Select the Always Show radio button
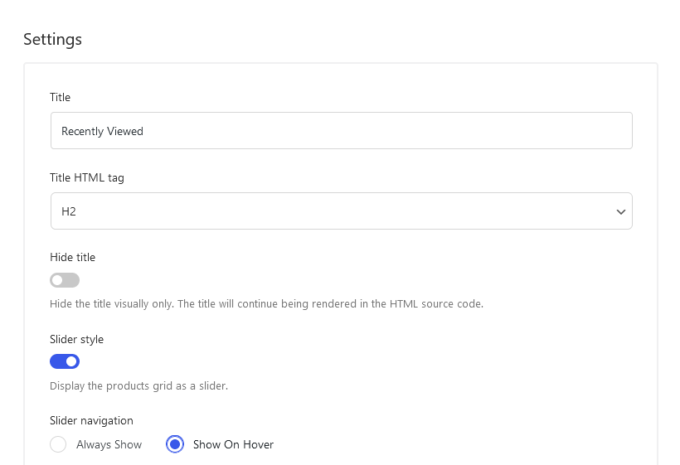 pyautogui.click(x=58, y=444)
